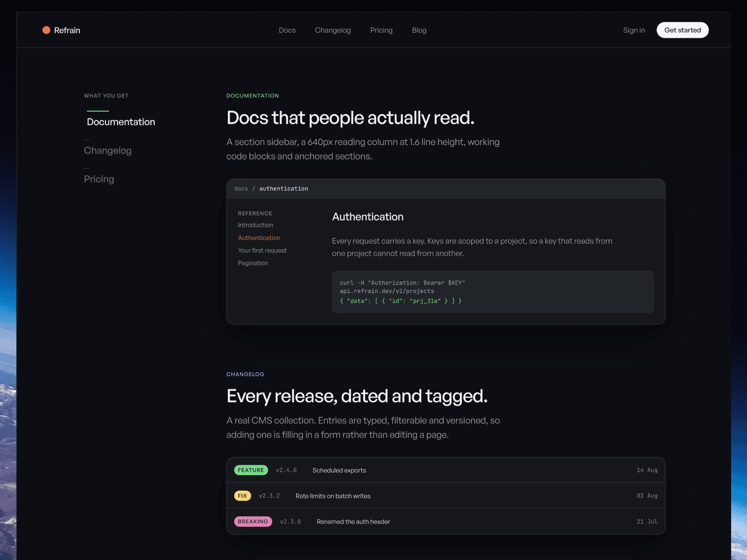
Task: Click the yellow FIX tag badge
Action: click(x=242, y=496)
